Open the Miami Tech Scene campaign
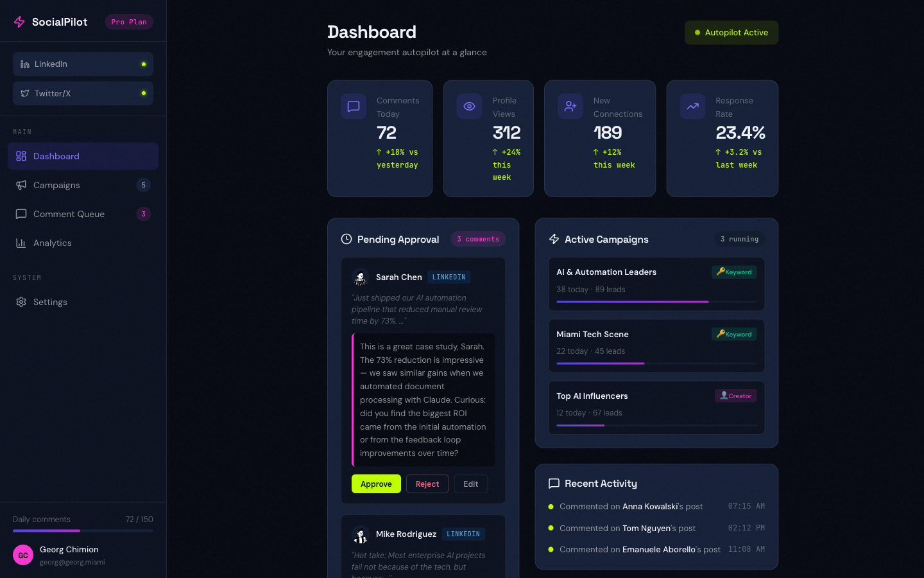Screen dimensions: 924x578 click(656, 346)
